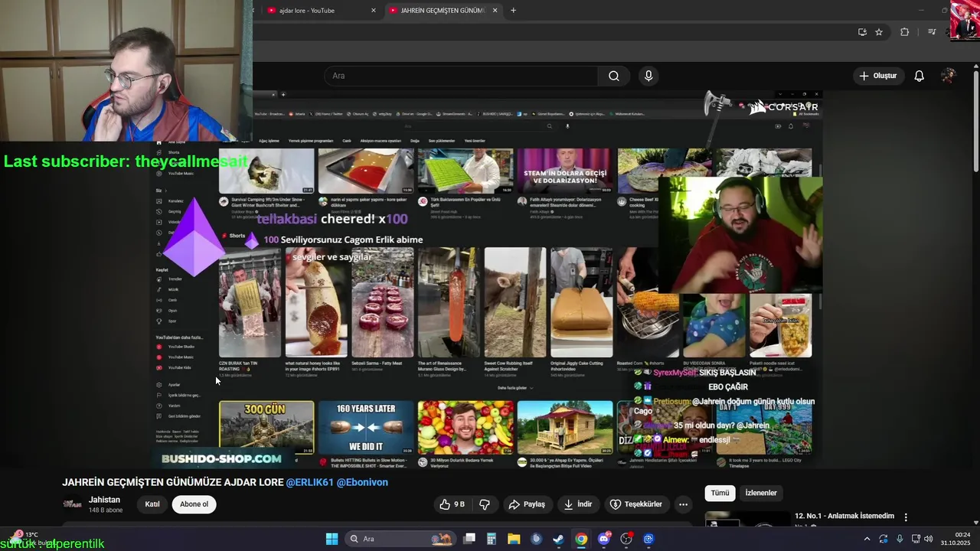Click the Katıl join button
Viewport: 980px width, 551px height.
tap(152, 504)
